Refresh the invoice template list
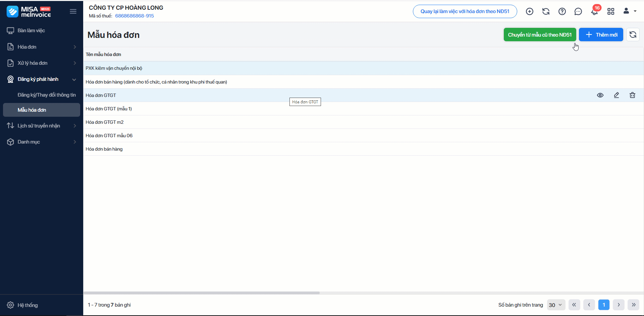This screenshot has width=644, height=316. tap(633, 35)
